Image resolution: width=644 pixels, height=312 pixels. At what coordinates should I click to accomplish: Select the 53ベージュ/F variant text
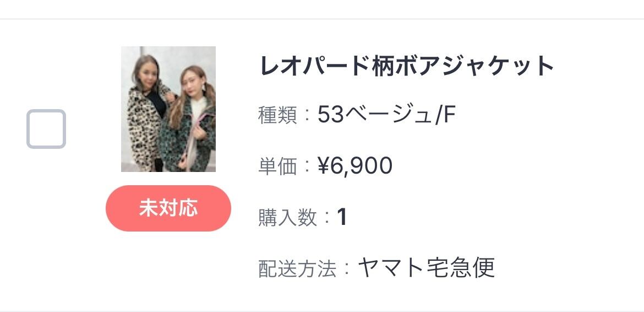(x=387, y=115)
